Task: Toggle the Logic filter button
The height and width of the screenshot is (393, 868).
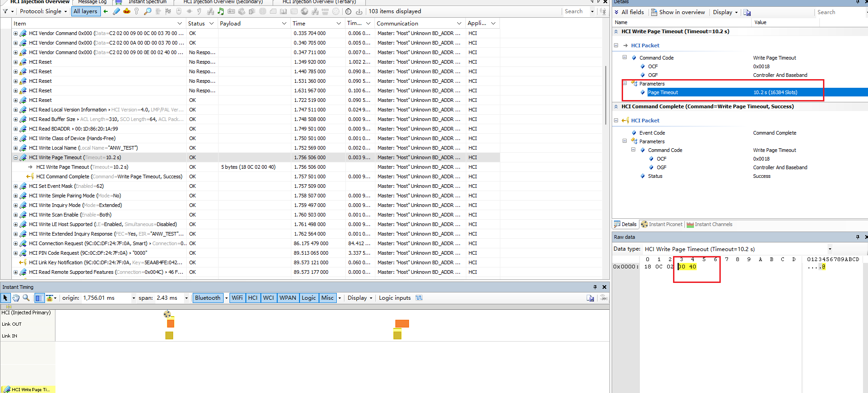Action: pos(309,298)
